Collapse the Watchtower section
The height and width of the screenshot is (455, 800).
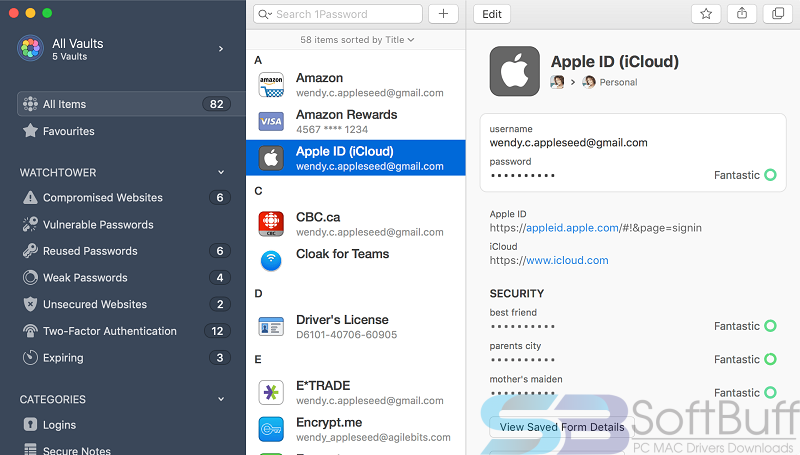coord(221,172)
